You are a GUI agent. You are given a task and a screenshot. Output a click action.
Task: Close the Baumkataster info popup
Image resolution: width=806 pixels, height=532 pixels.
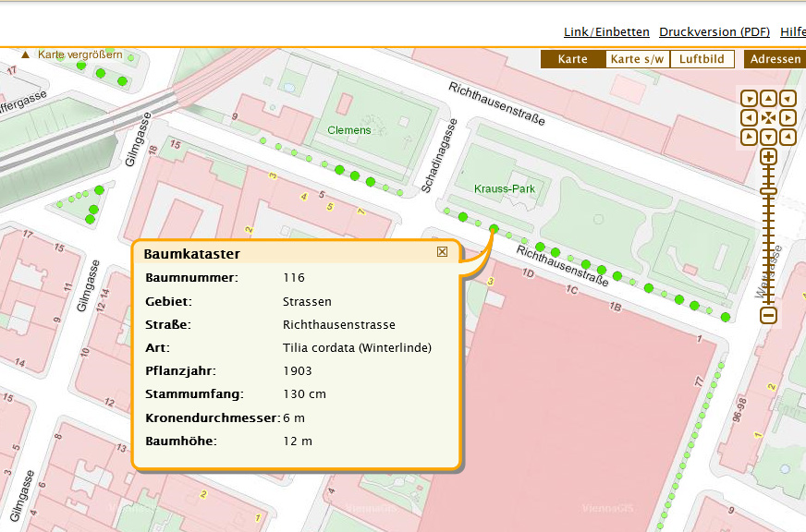tap(442, 251)
